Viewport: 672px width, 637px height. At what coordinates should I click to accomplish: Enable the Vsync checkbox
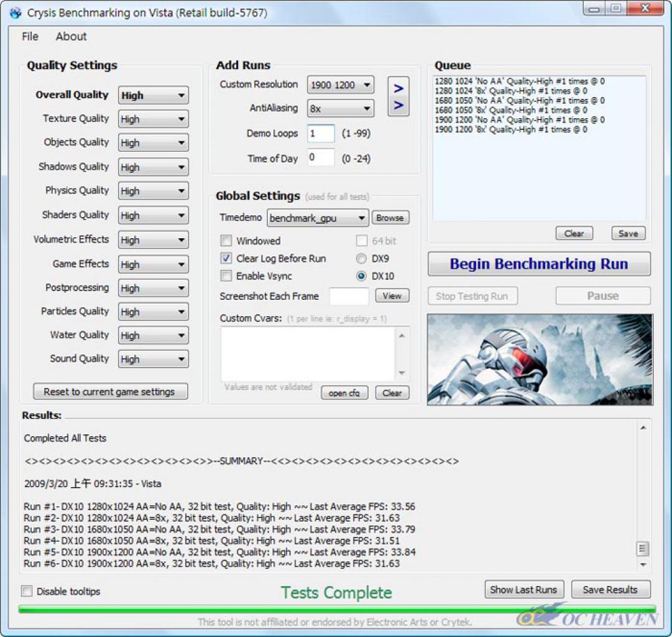226,276
